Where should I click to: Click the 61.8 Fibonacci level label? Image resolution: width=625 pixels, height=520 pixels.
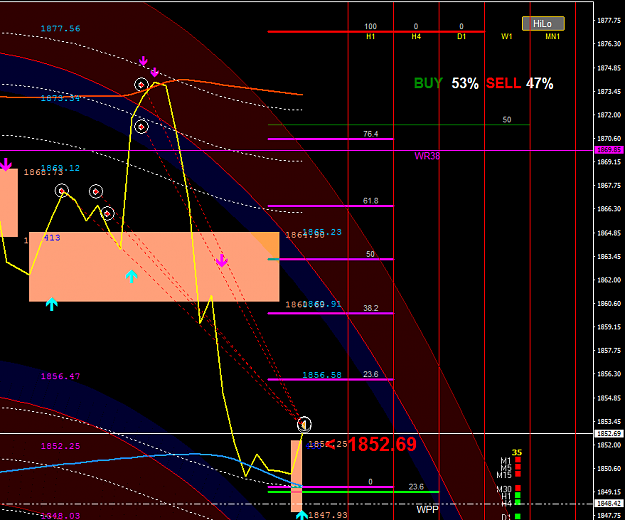tap(371, 201)
